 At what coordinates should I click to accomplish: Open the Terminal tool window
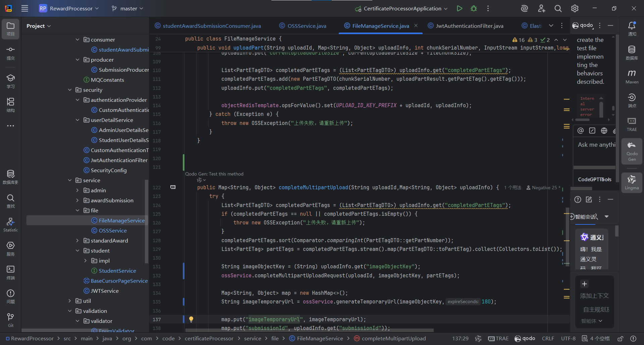(10, 273)
